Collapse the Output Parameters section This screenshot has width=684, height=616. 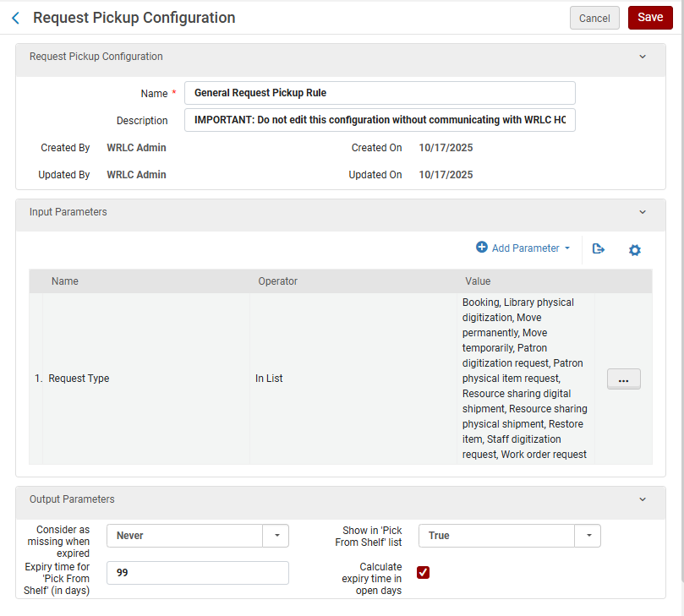pyautogui.click(x=642, y=499)
